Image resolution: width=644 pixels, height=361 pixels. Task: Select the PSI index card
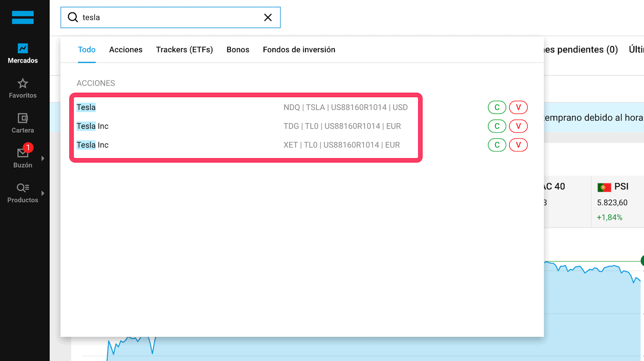(x=617, y=201)
